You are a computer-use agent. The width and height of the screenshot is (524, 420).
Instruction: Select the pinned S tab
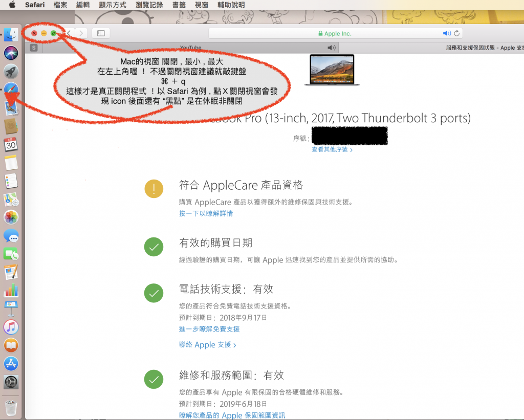[x=34, y=48]
